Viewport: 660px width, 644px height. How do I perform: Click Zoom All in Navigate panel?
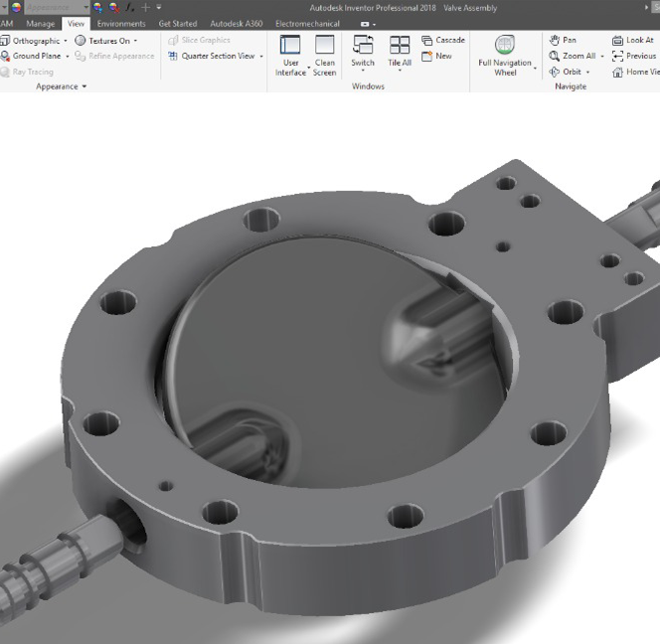coord(573,56)
